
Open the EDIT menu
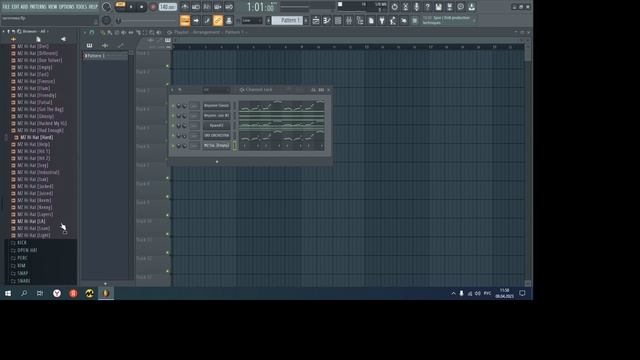(15, 7)
